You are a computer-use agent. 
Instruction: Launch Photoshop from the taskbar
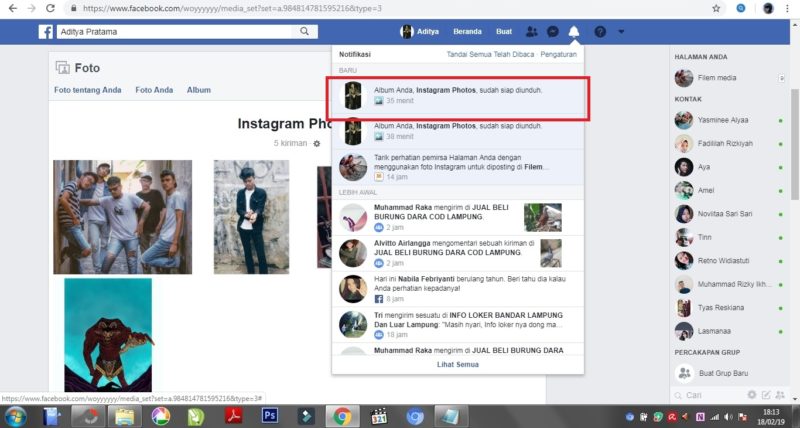[269, 416]
